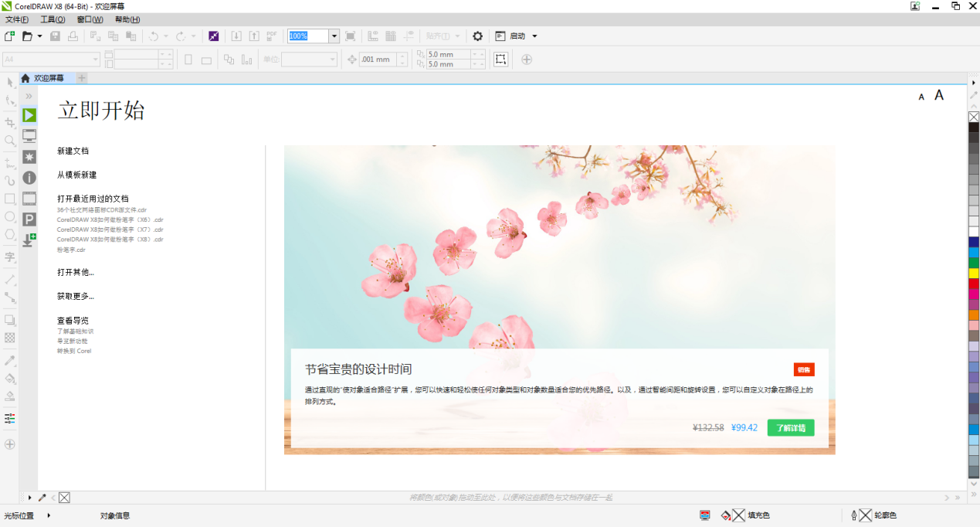Open the 文件(F) menu
Viewport: 980px width, 527px height.
tap(17, 19)
